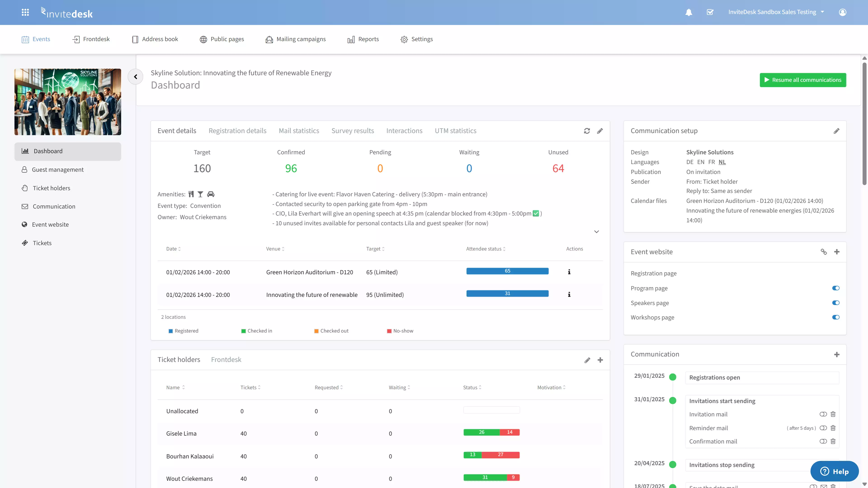The width and height of the screenshot is (868, 488).
Task: Click the invitedesk logo
Action: 67,13
